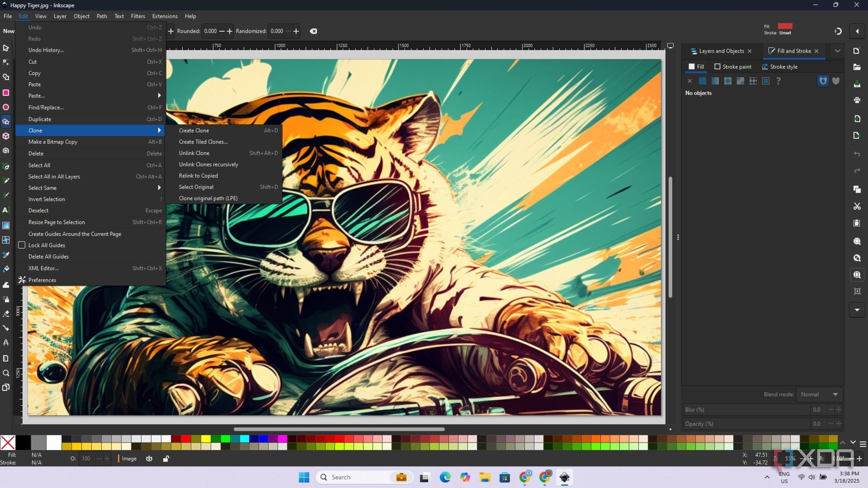Click the Print icon in command bar
The height and width of the screenshot is (488, 868).
857,100
